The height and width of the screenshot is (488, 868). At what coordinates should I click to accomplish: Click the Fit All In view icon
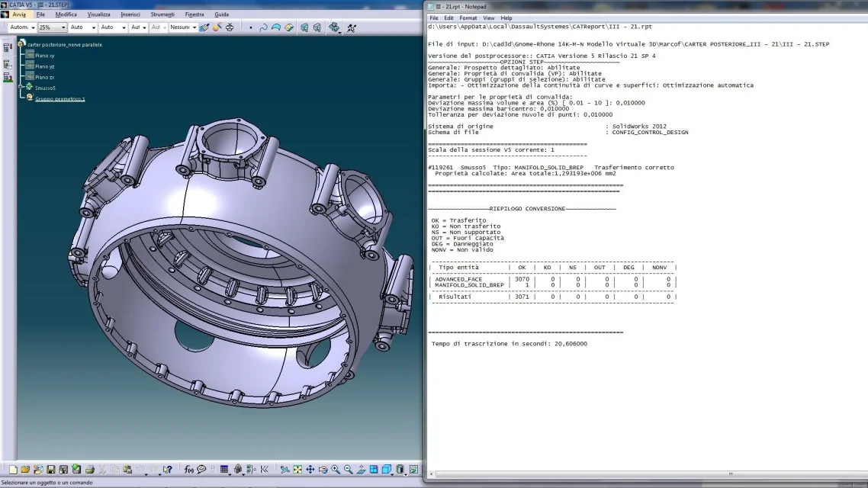297,470
